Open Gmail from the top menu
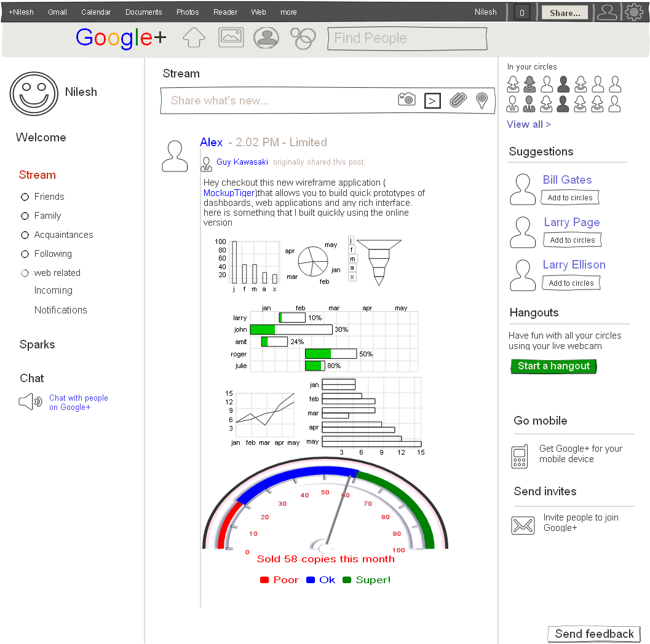The image size is (650, 644). [57, 12]
